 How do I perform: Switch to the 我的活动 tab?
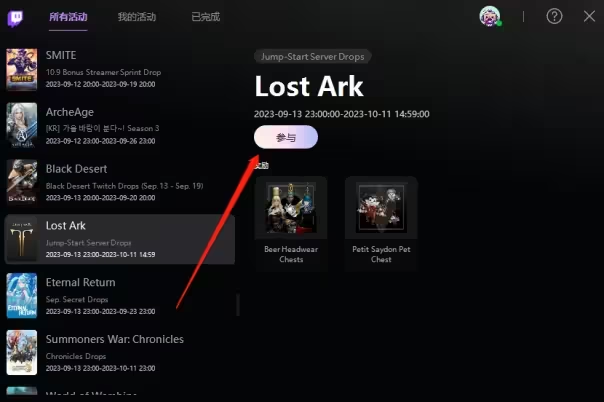coord(137,17)
